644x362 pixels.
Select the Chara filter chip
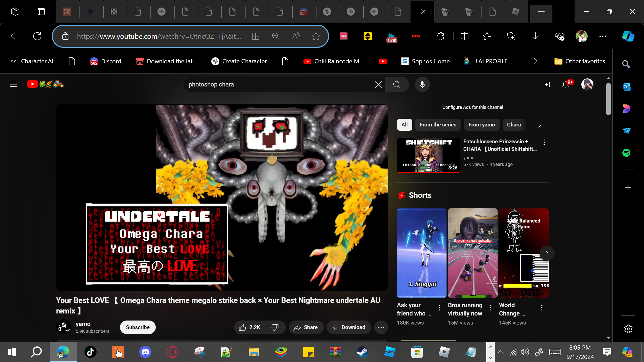(x=514, y=125)
